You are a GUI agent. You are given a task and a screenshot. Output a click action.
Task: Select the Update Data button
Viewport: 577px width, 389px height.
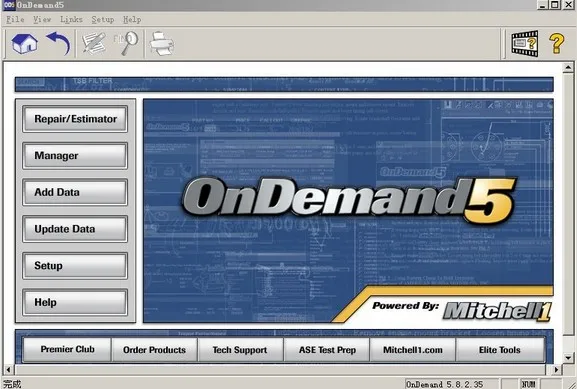tap(75, 229)
